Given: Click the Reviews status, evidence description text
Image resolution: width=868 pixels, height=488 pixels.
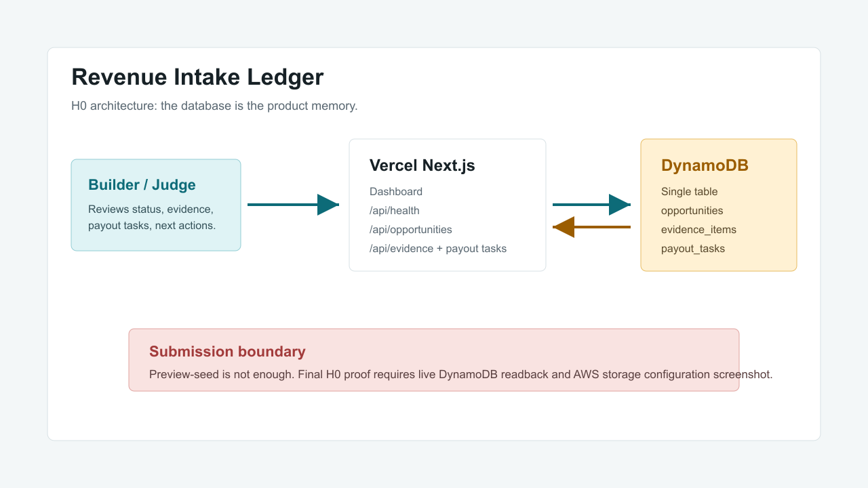Looking at the screenshot, I should (151, 209).
